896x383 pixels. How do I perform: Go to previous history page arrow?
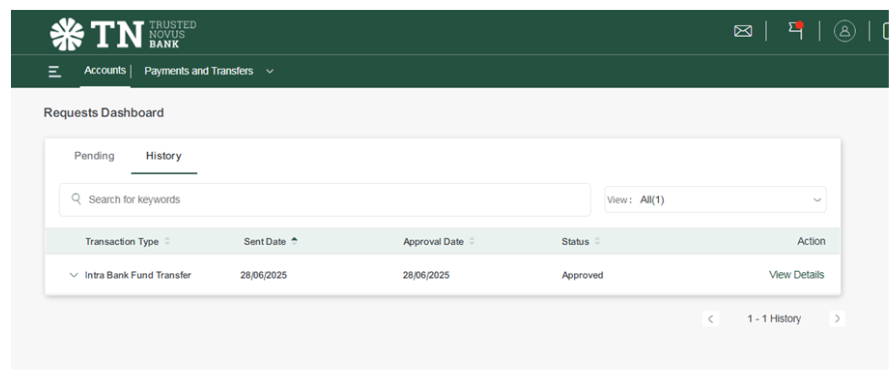coord(710,319)
